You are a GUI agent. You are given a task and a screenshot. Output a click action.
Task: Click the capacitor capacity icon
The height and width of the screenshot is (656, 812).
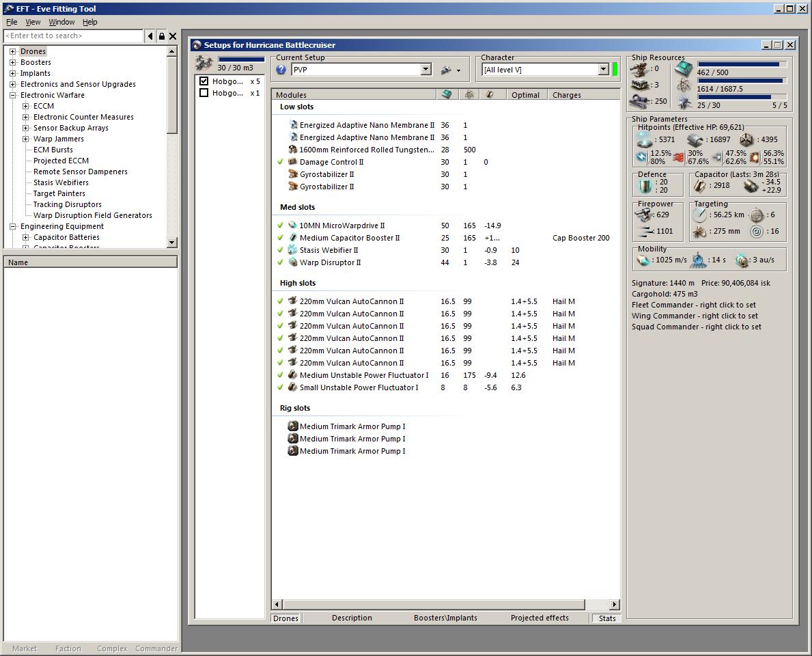[700, 185]
